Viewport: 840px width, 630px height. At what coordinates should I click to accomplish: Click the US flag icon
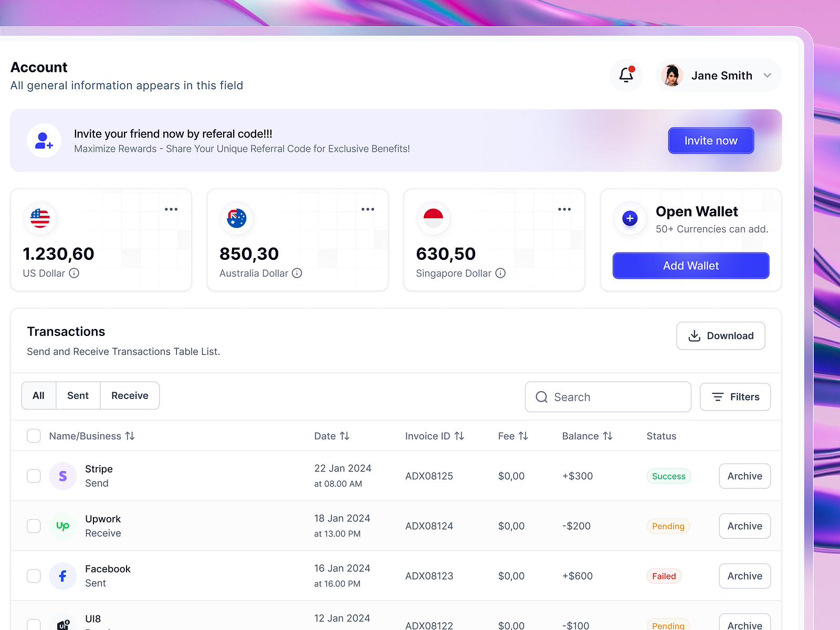[x=40, y=218]
